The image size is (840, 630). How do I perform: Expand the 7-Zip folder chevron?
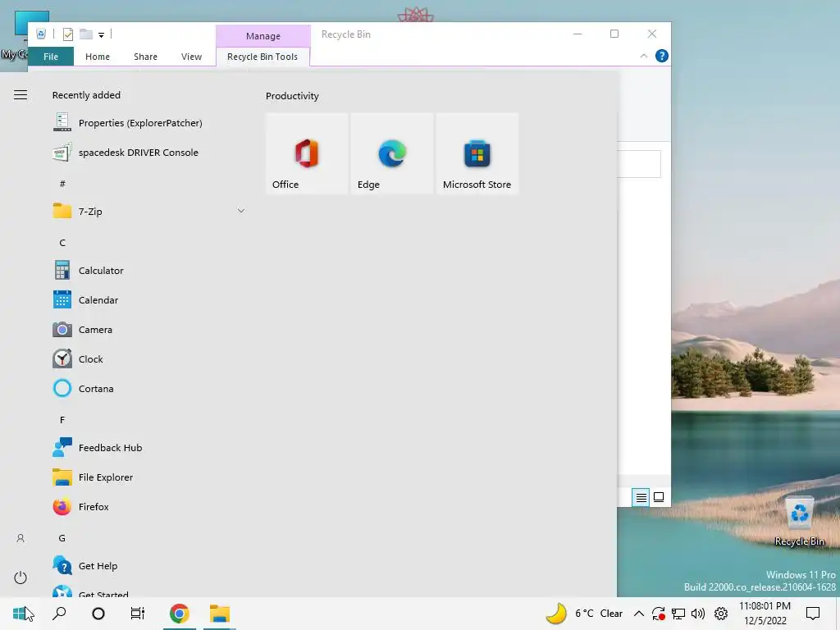pos(241,211)
